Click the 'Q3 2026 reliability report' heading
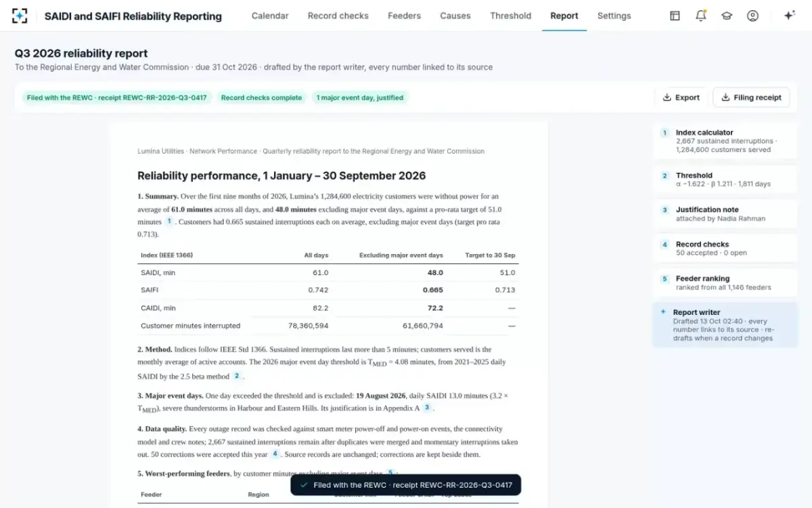Image resolution: width=812 pixels, height=508 pixels. (81, 54)
